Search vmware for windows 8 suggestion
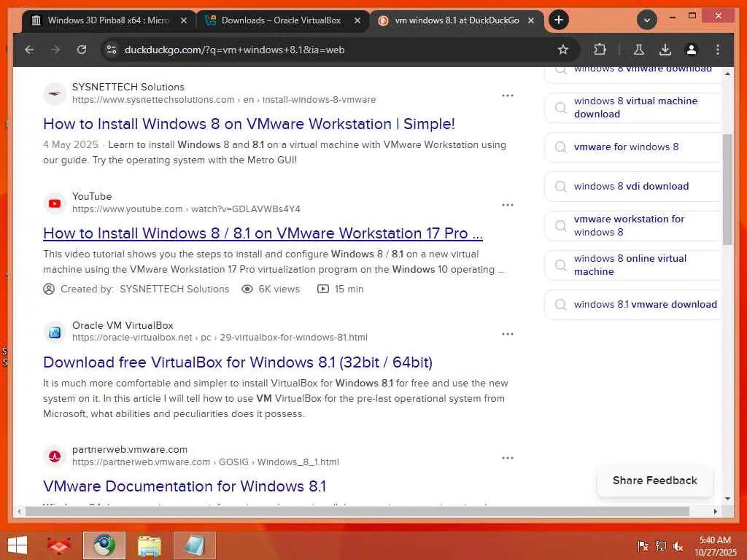747x560 pixels. coord(632,147)
